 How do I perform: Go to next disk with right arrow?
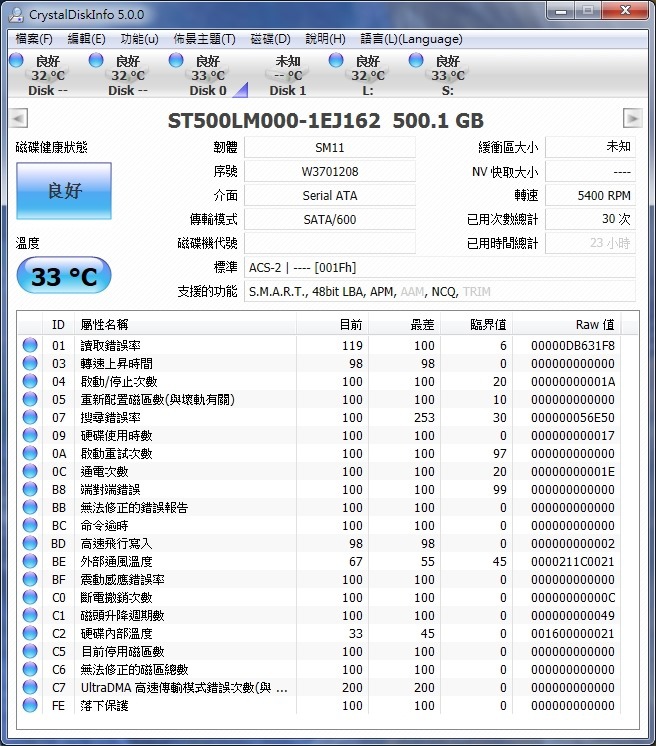[x=633, y=118]
